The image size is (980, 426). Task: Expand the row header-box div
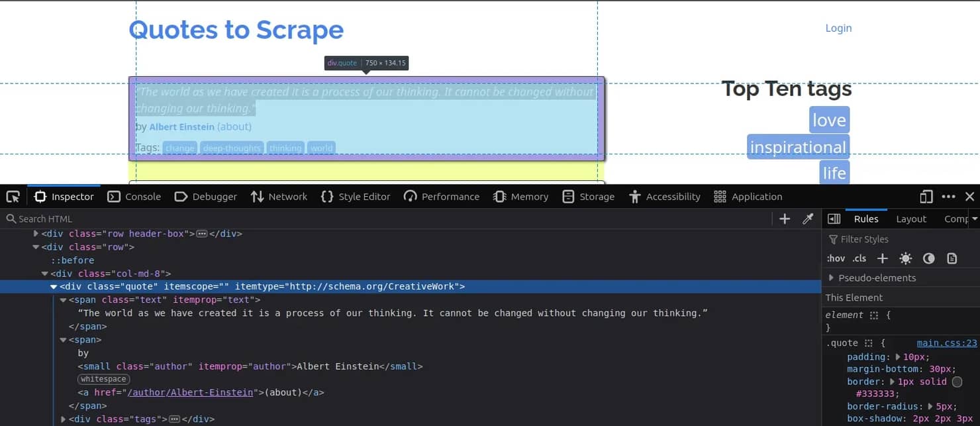tap(36, 234)
